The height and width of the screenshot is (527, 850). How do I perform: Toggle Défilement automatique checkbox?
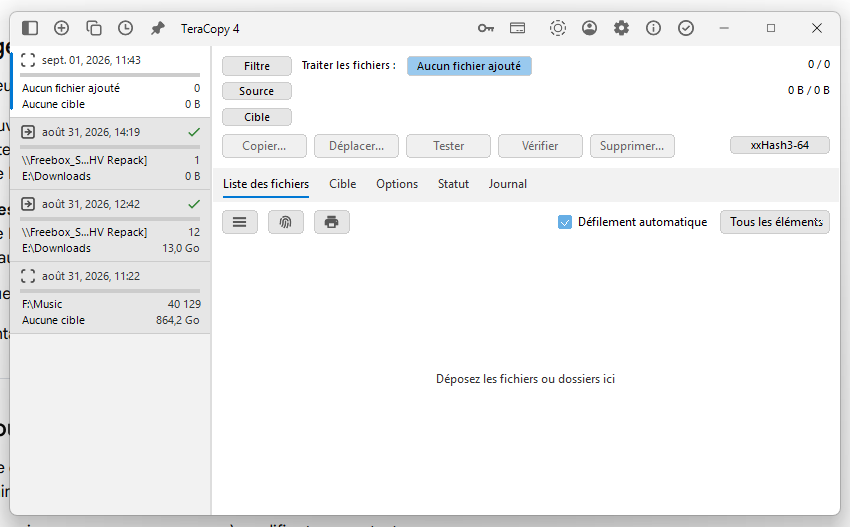tap(565, 222)
